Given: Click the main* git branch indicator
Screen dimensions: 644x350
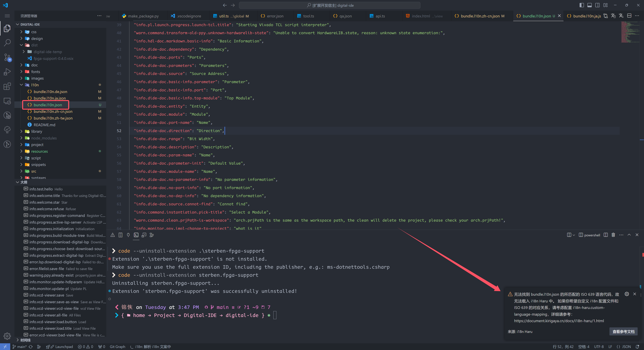Looking at the screenshot, I should (x=20, y=346).
